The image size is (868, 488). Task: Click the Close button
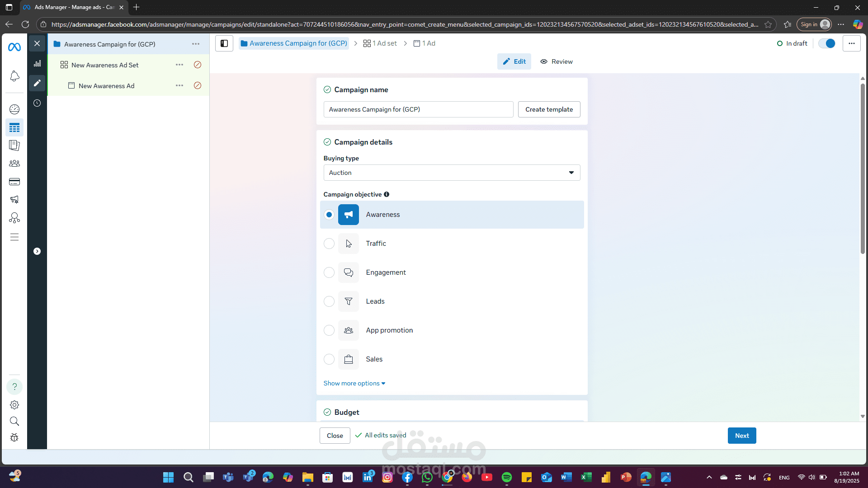[335, 436]
